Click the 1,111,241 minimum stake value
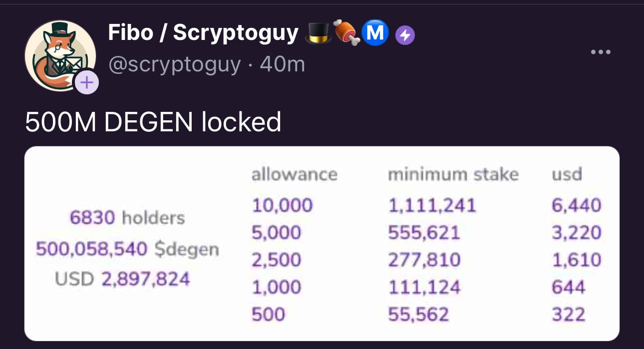The width and height of the screenshot is (644, 349). click(432, 205)
